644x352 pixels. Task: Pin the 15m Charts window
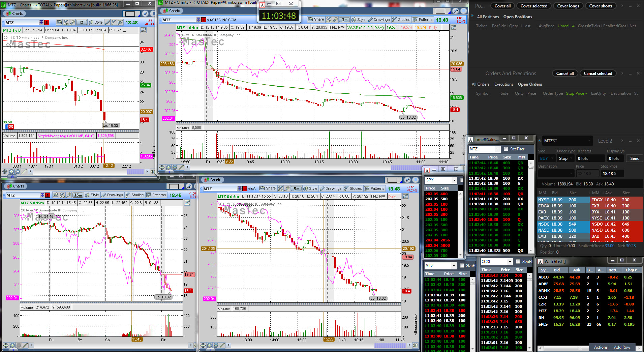[x=189, y=186]
